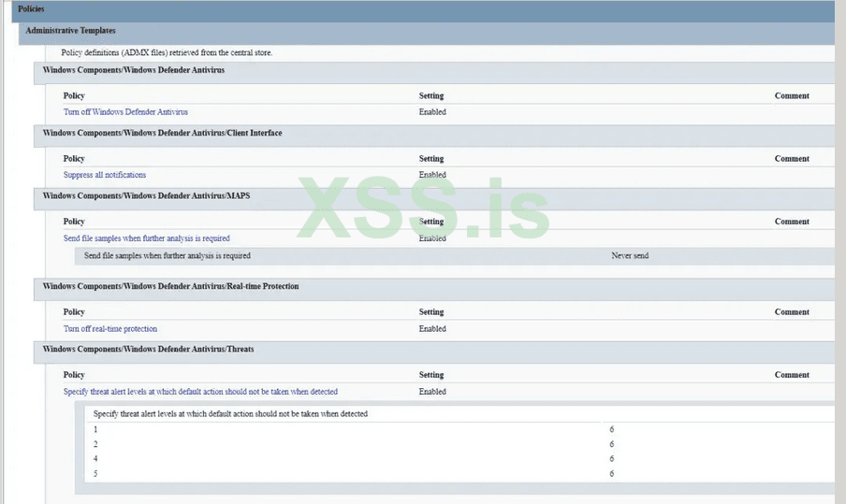The height and width of the screenshot is (504, 846).
Task: Collapse the Administrative Templates header
Action: (x=426, y=33)
